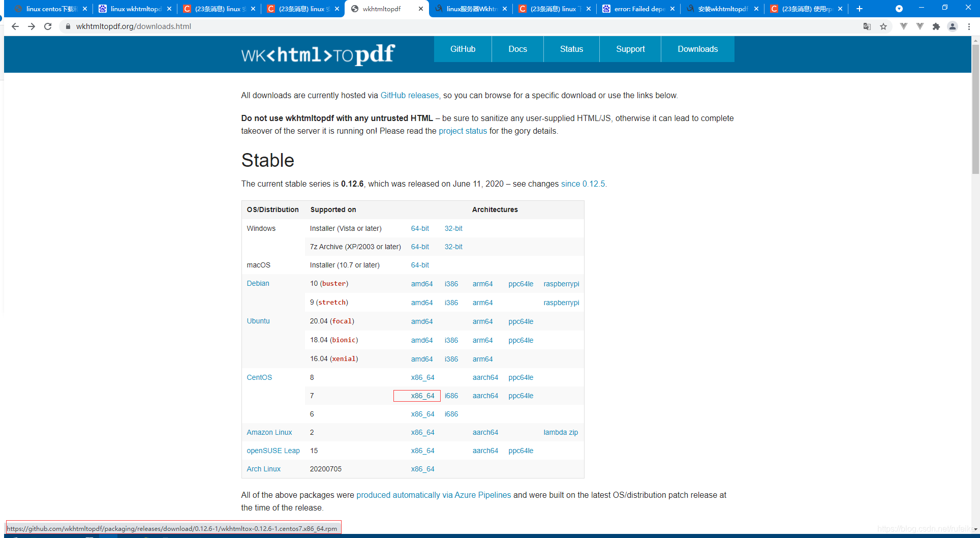Open the Support navigation item
Image resolution: width=980 pixels, height=538 pixels.
(630, 49)
